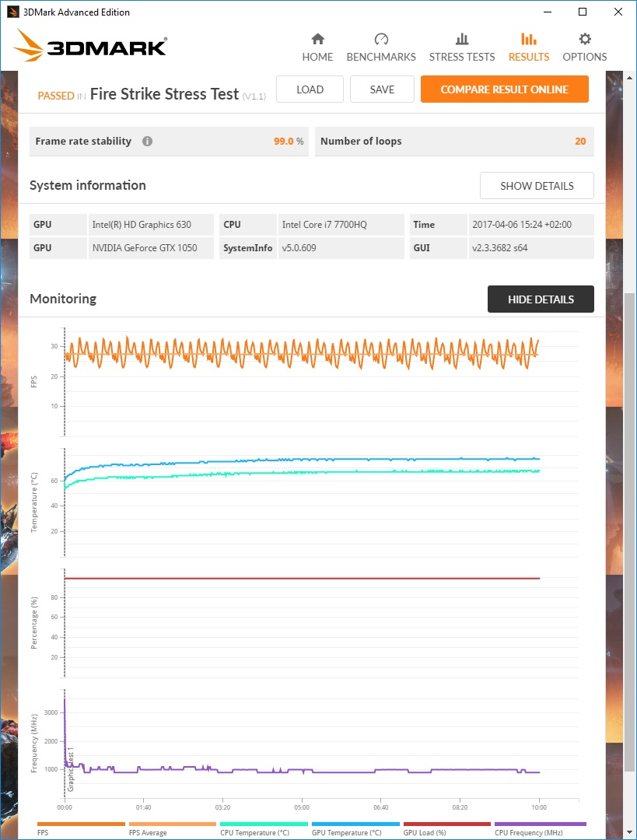This screenshot has height=840, width=637.
Task: Click the Fire Strike Stress Test title
Action: (x=164, y=94)
